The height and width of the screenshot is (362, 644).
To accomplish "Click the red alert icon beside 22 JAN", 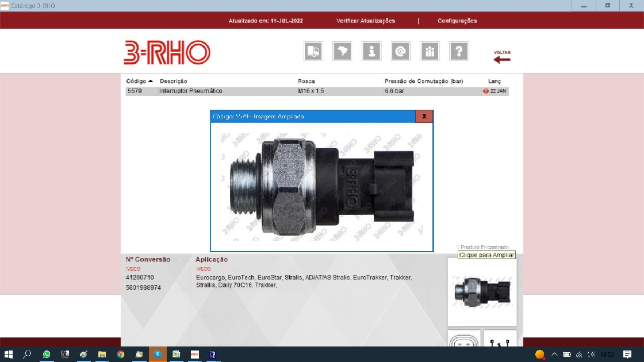I will (486, 91).
